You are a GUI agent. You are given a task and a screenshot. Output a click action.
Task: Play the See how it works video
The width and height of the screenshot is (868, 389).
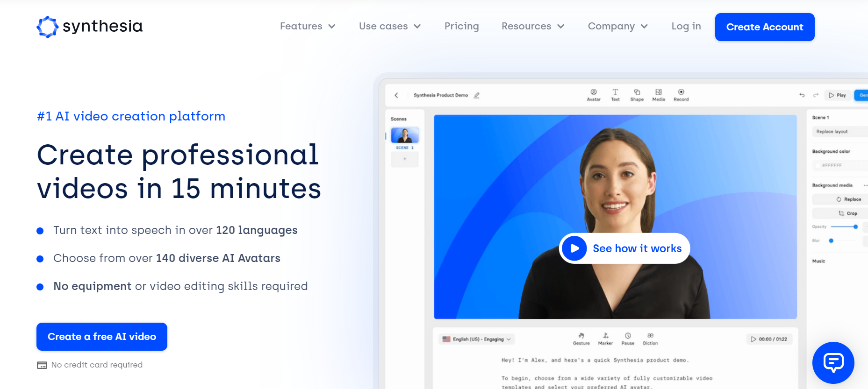point(624,248)
